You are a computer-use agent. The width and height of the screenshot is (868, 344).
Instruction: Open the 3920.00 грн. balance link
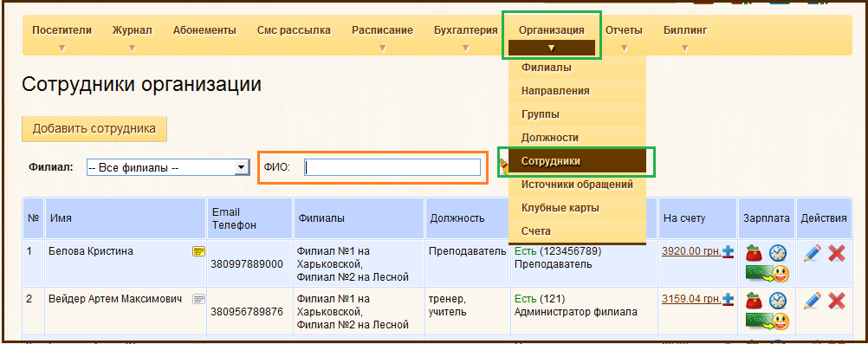pyautogui.click(x=691, y=251)
